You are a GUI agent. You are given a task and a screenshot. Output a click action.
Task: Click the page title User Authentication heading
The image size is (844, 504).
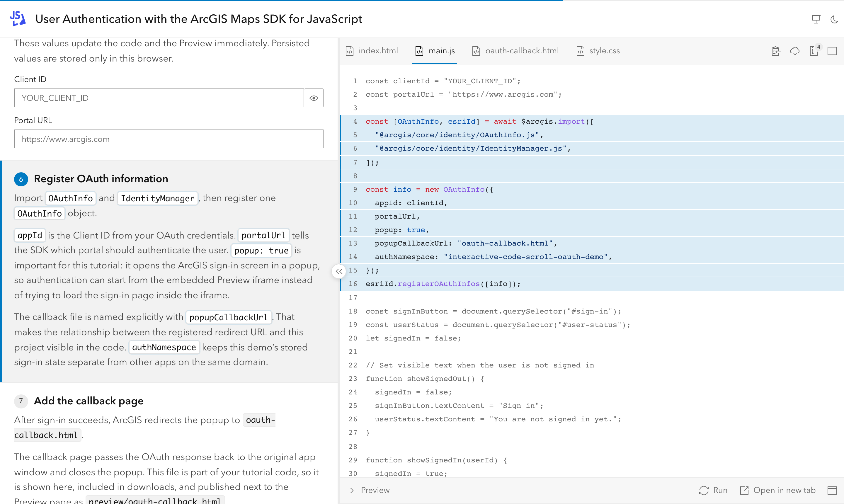click(199, 19)
